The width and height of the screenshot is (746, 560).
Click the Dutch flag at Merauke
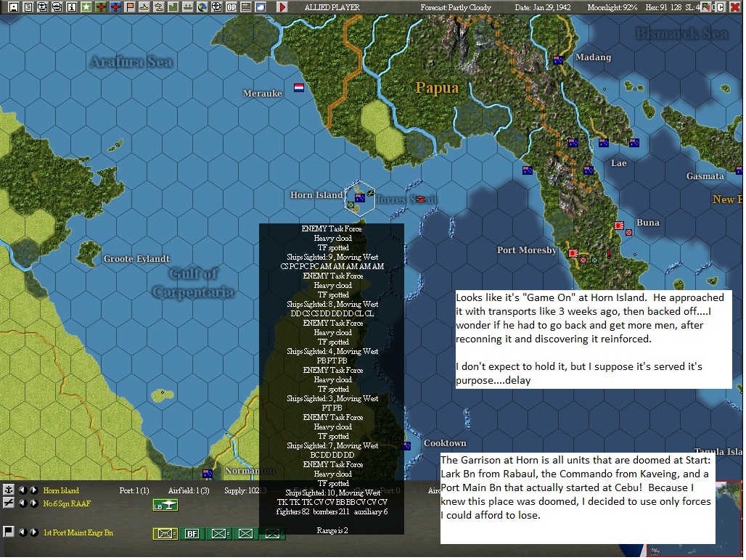[299, 88]
